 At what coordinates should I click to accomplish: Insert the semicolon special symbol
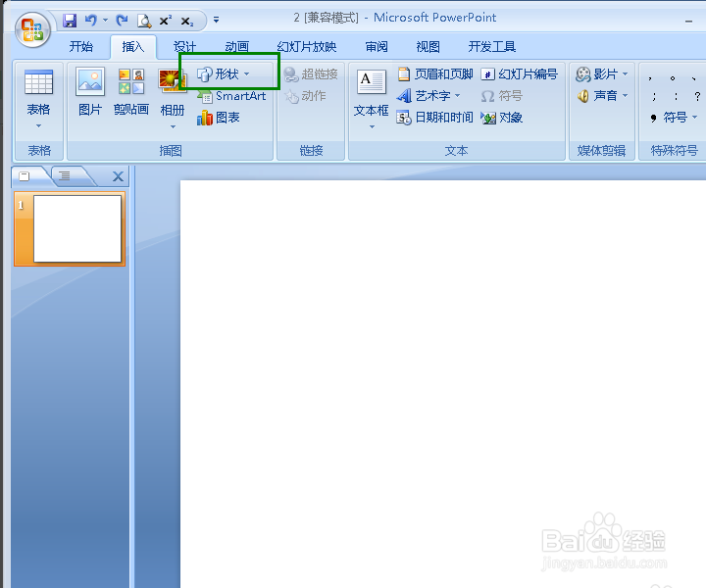click(654, 96)
